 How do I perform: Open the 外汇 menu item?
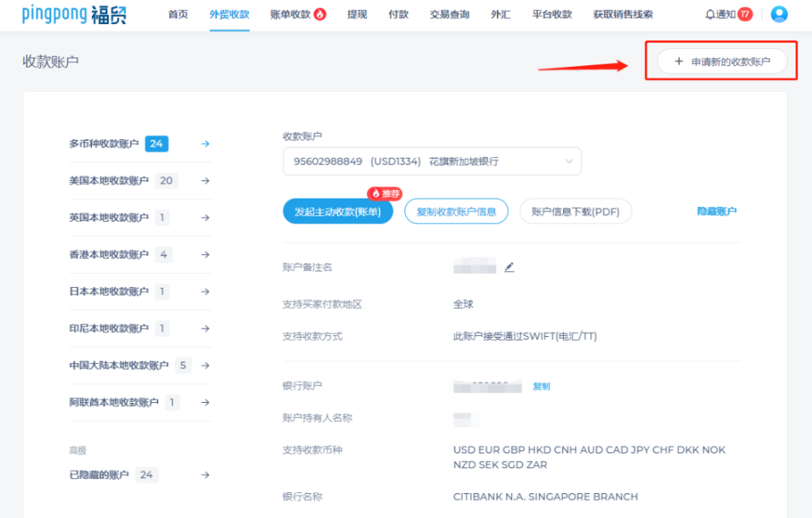(x=500, y=14)
